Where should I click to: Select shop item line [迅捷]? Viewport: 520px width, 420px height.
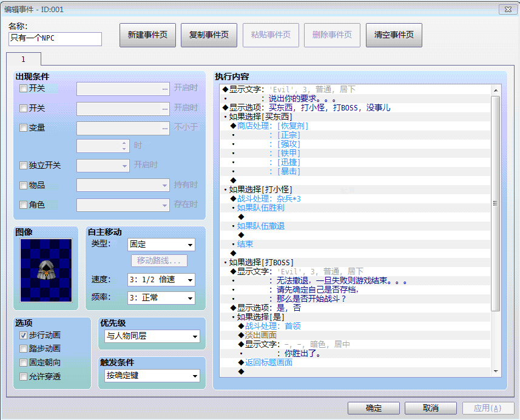click(355, 162)
